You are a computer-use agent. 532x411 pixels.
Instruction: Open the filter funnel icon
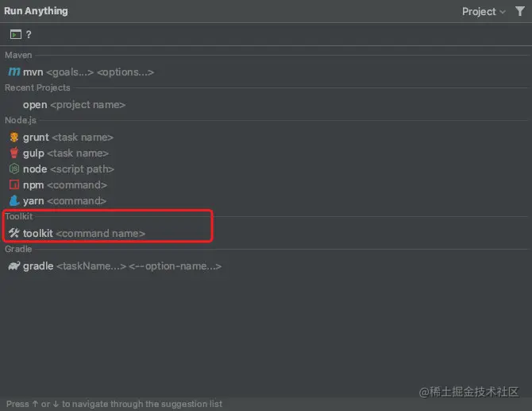519,11
